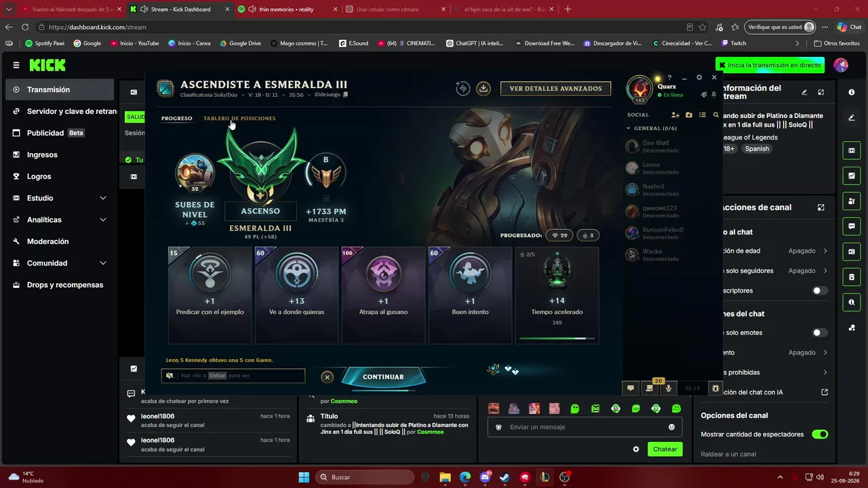
Task: Click Ver Detalles Avanzados button
Action: tap(555, 88)
